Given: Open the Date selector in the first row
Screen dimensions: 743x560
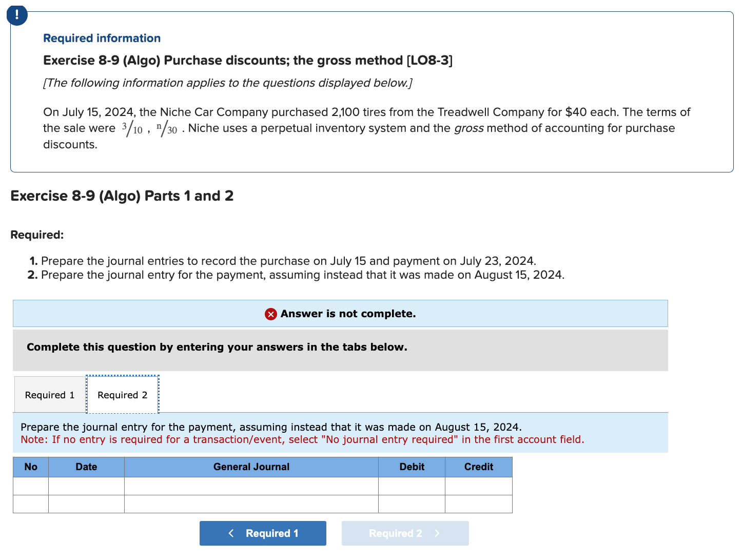Looking at the screenshot, I should (86, 485).
